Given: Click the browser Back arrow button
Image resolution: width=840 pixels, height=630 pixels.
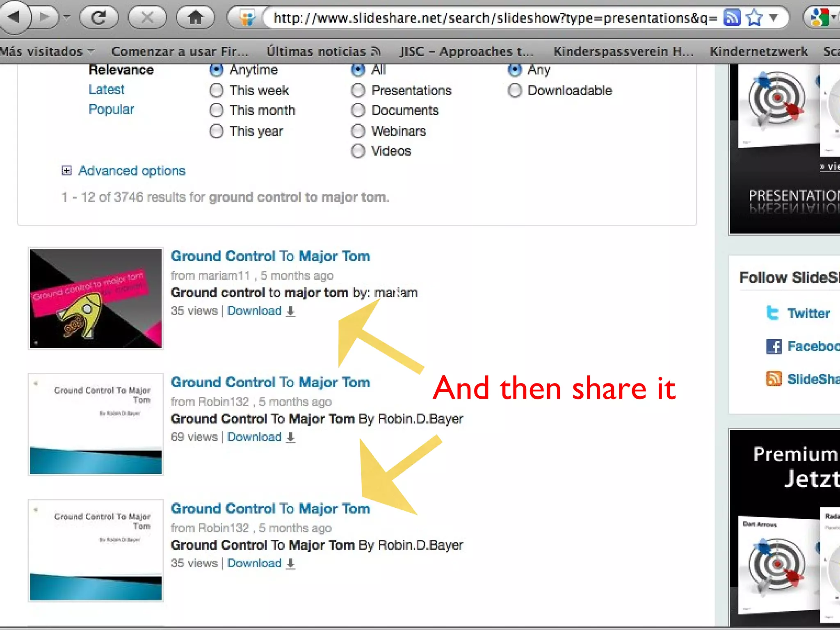Looking at the screenshot, I should click(14, 17).
